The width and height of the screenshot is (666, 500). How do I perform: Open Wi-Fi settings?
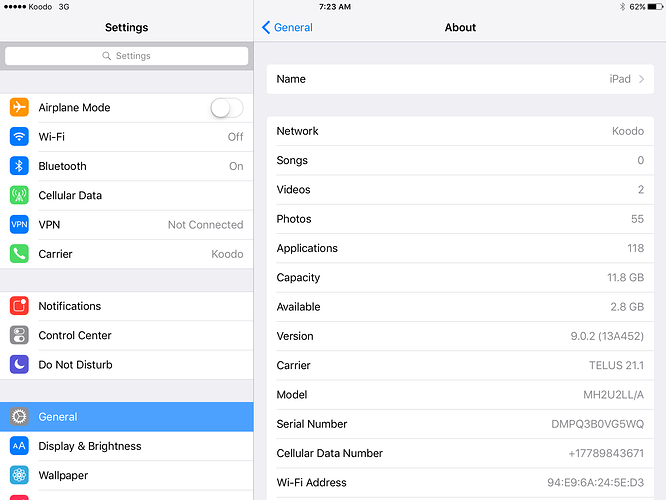127,137
